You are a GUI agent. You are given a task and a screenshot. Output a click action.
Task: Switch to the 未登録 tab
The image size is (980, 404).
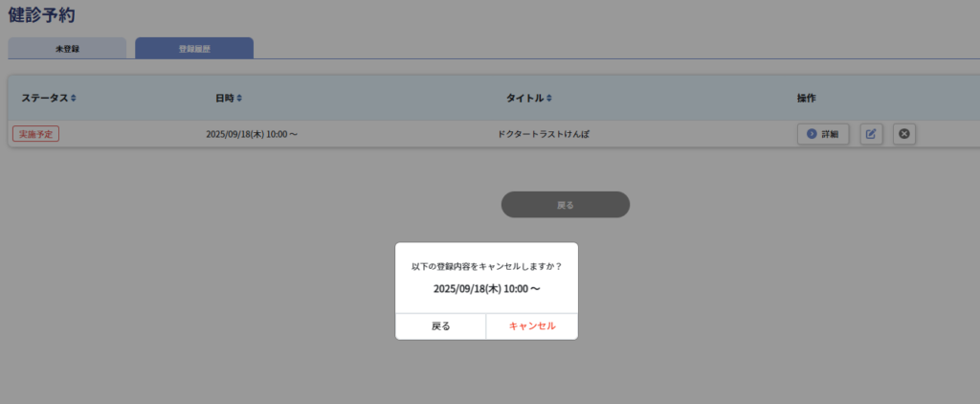click(67, 48)
